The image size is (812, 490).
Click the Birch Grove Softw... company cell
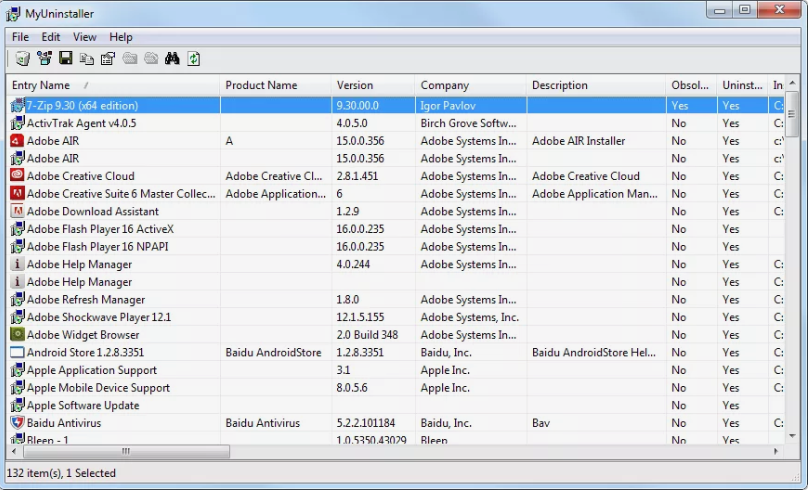(x=468, y=123)
